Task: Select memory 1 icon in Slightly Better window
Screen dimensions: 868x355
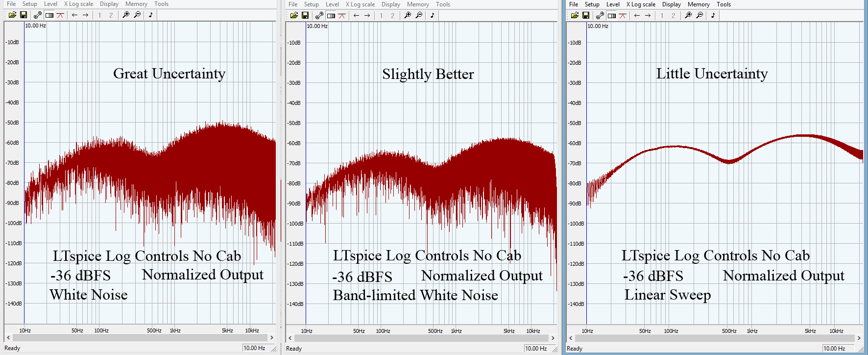Action: [x=382, y=15]
